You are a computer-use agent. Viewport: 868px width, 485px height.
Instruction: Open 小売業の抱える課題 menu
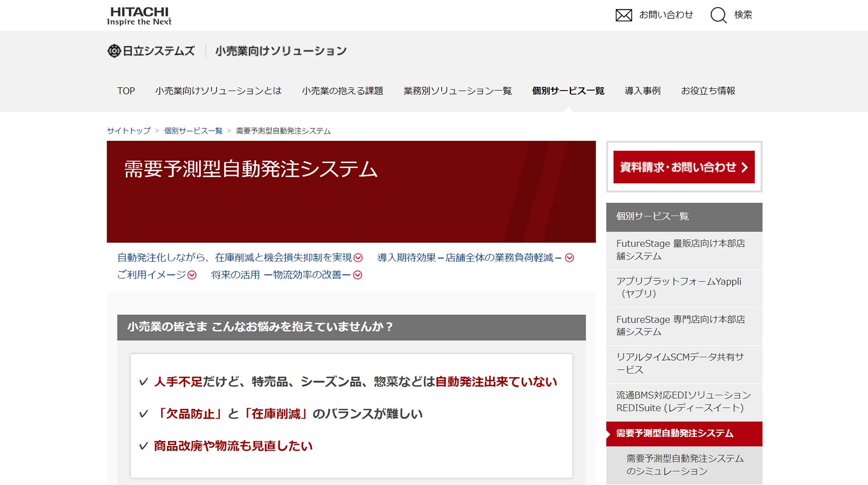[x=342, y=91]
